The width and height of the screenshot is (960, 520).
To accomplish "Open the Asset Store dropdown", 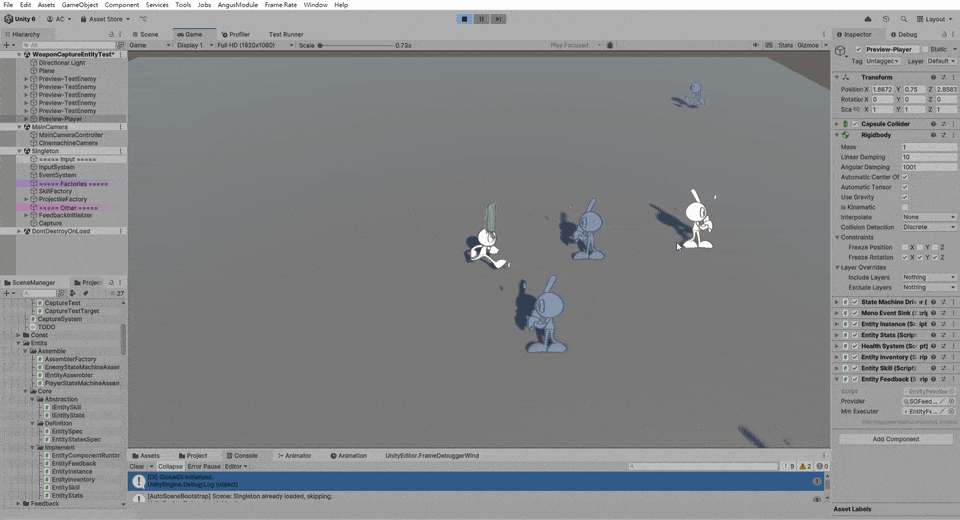I will point(105,19).
